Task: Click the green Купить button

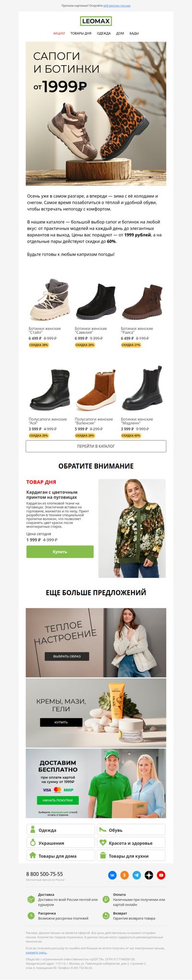Action: 60,552
